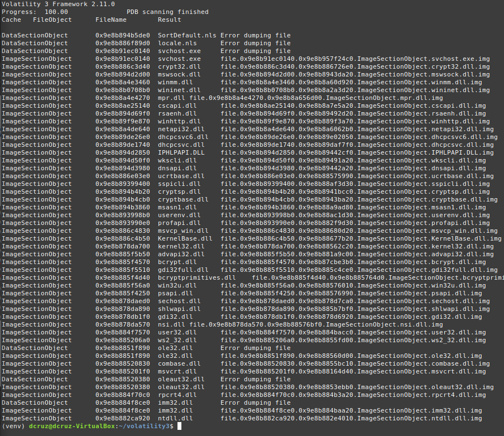Click 'win32u.dll' in the FileName column

[x=177, y=285]
